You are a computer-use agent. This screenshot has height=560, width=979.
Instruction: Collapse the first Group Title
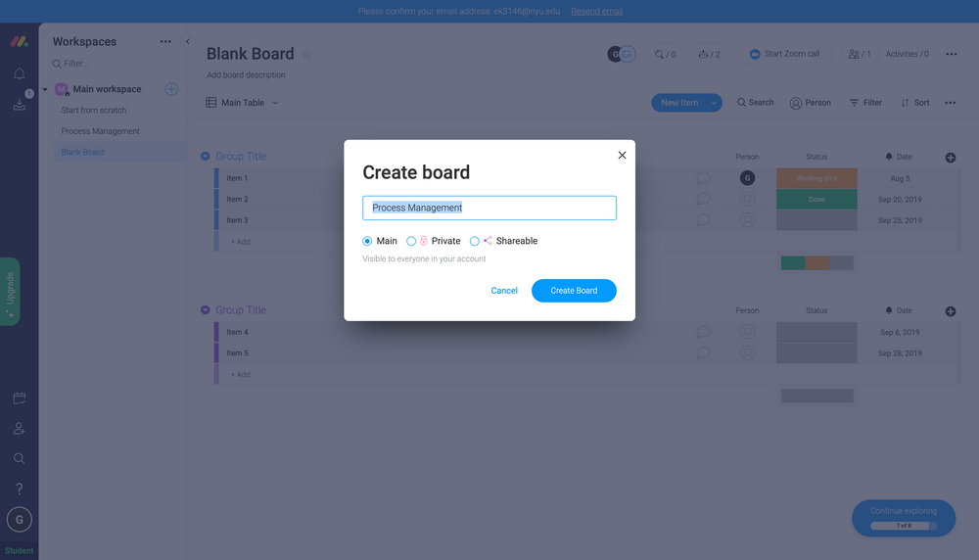(x=205, y=156)
